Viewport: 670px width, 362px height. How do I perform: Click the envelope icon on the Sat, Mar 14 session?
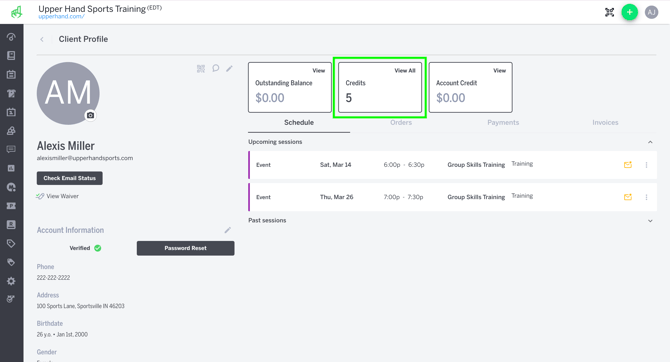pos(628,165)
